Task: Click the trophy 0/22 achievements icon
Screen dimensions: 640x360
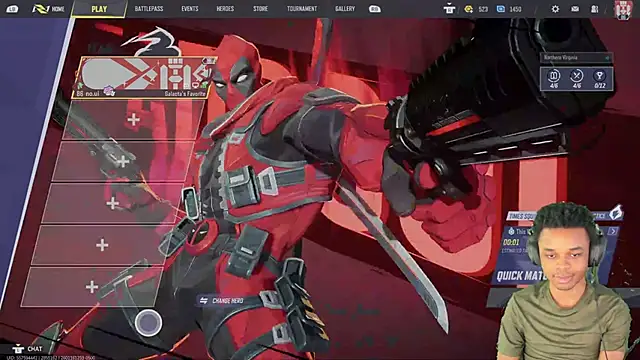Action: pyautogui.click(x=600, y=79)
